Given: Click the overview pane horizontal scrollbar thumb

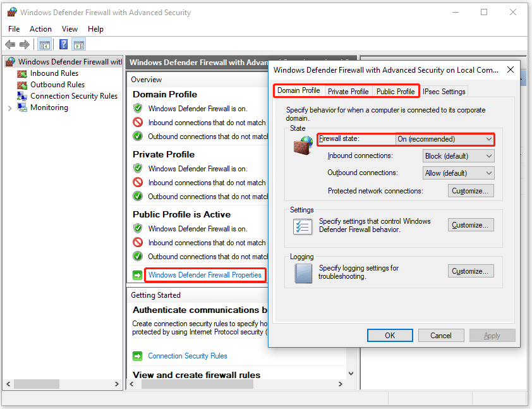Looking at the screenshot, I should (x=197, y=384).
